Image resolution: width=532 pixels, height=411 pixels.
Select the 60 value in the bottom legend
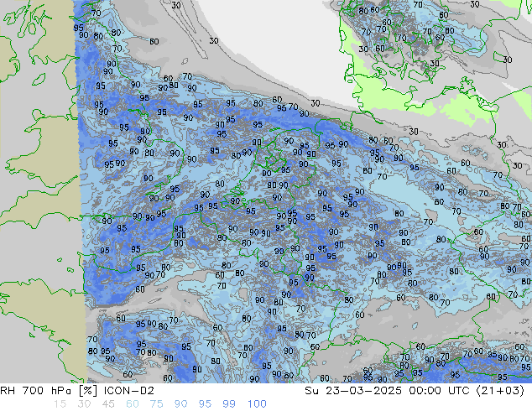pyautogui.click(x=132, y=403)
